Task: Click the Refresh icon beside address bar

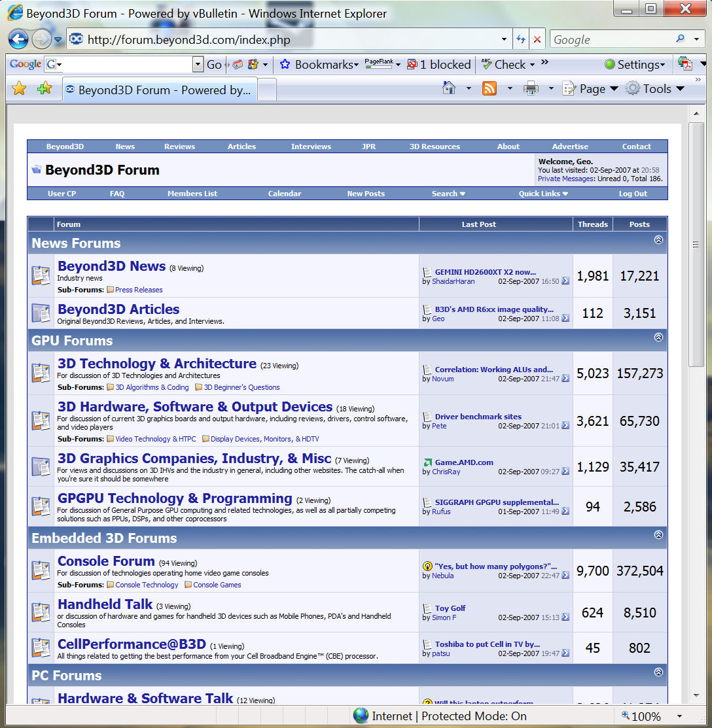Action: [x=521, y=39]
